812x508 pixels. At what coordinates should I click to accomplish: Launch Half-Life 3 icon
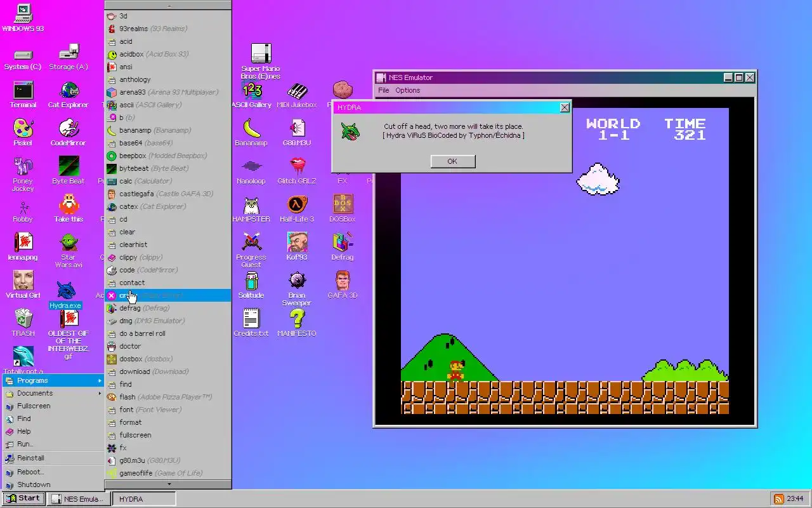click(297, 210)
